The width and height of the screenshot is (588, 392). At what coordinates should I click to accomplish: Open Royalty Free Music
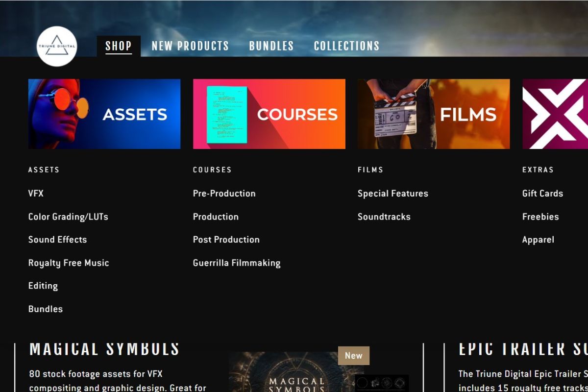point(69,263)
